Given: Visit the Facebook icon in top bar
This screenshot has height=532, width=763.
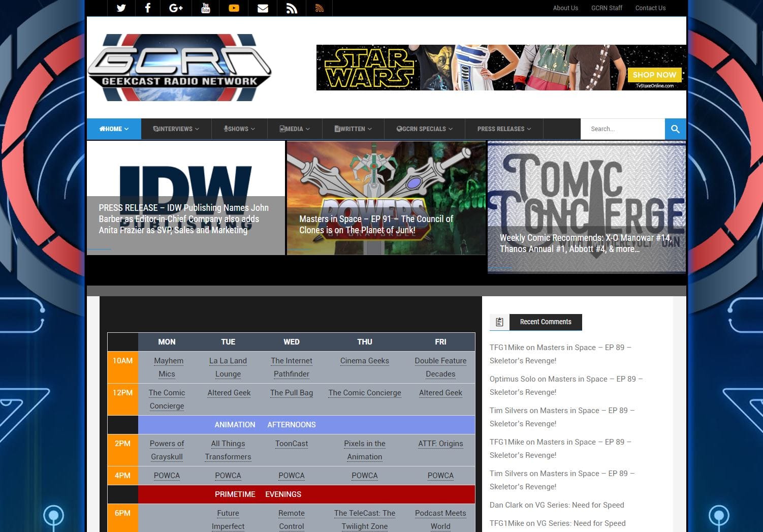Looking at the screenshot, I should (x=148, y=8).
